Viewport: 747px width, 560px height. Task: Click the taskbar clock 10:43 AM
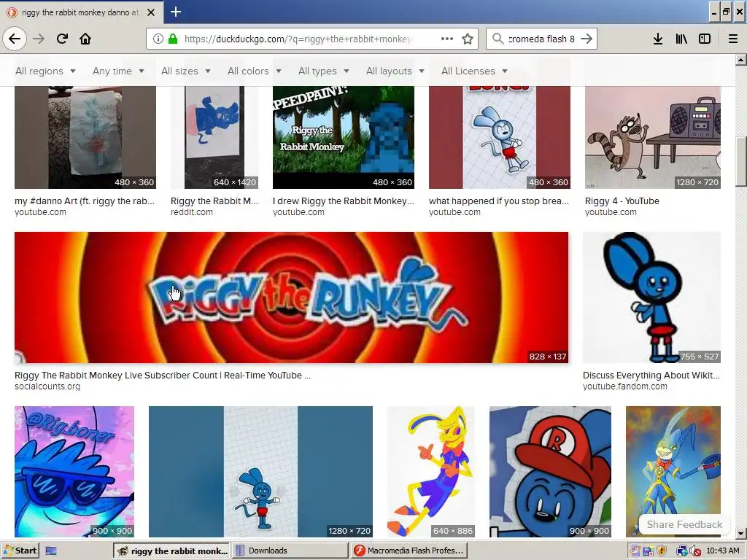tap(723, 551)
